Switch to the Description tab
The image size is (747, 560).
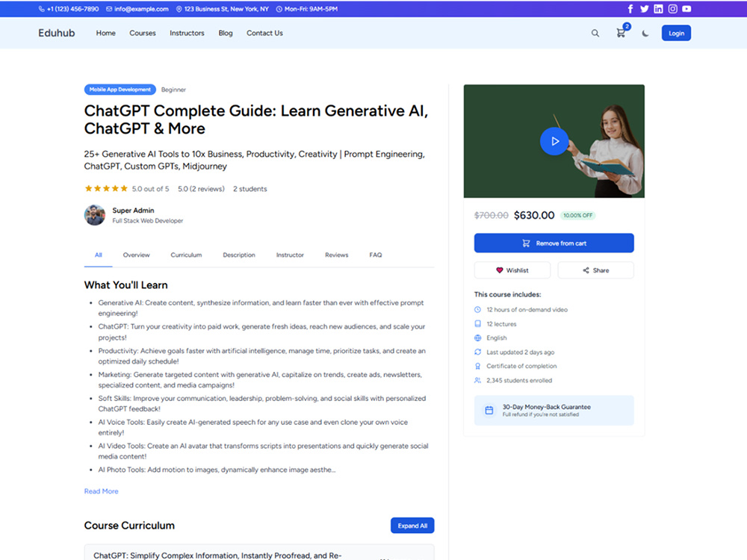[x=239, y=255]
